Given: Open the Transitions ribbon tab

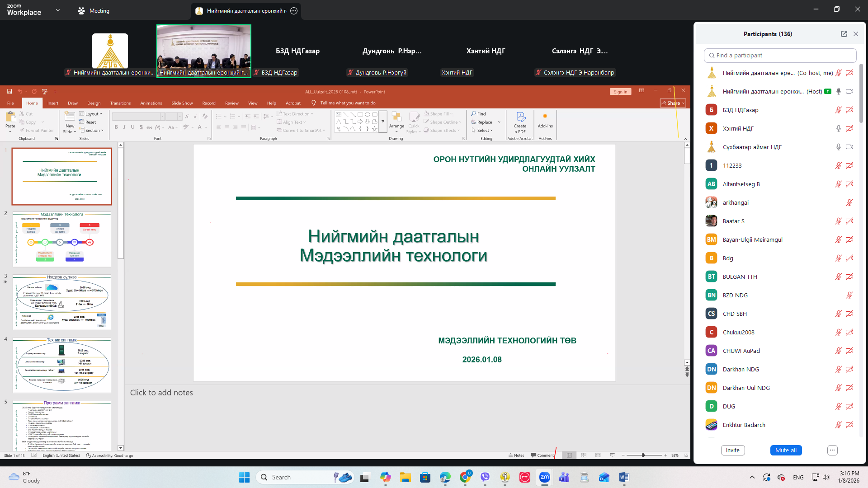Looking at the screenshot, I should pyautogui.click(x=120, y=103).
